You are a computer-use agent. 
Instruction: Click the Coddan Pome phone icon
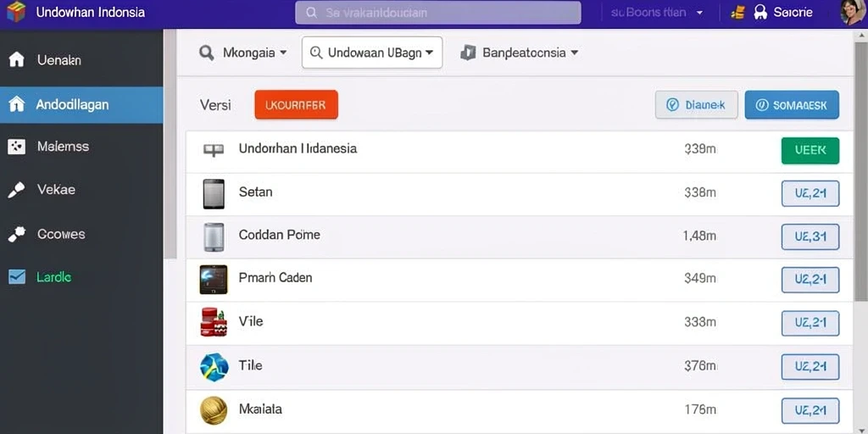[214, 237]
